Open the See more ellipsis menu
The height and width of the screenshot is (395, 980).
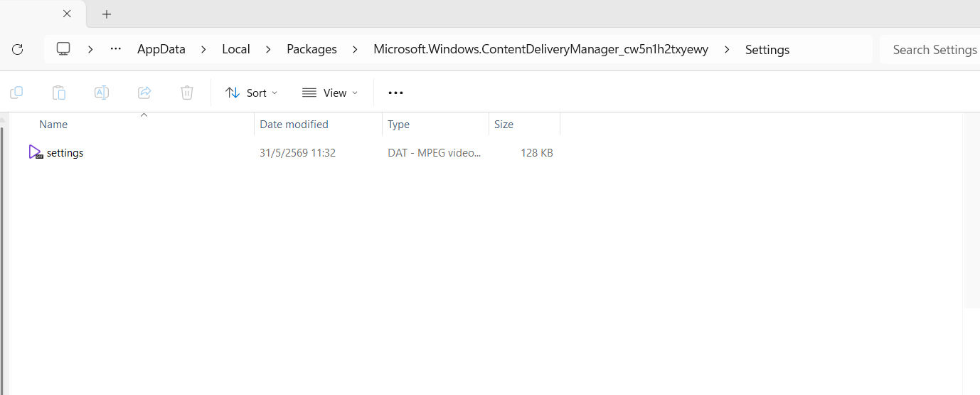pos(395,93)
